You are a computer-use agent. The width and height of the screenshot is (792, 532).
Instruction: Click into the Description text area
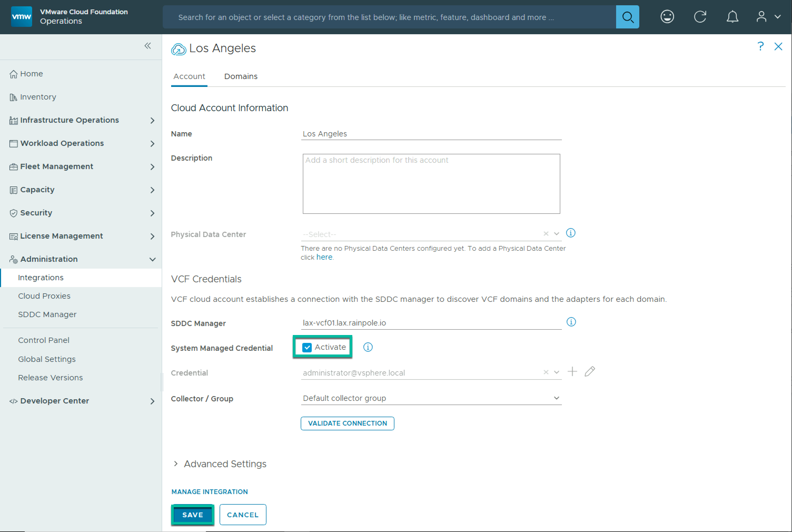tap(431, 184)
